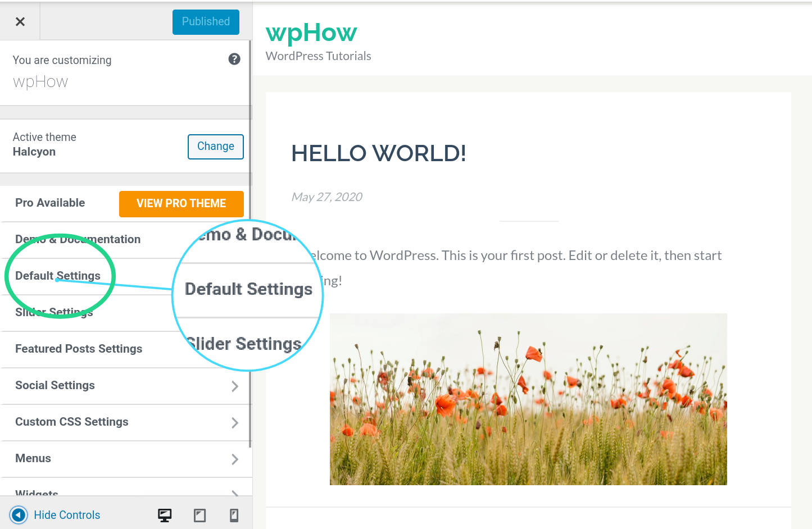Collapse sidebar via circular arrow icon
812x529 pixels.
click(18, 514)
